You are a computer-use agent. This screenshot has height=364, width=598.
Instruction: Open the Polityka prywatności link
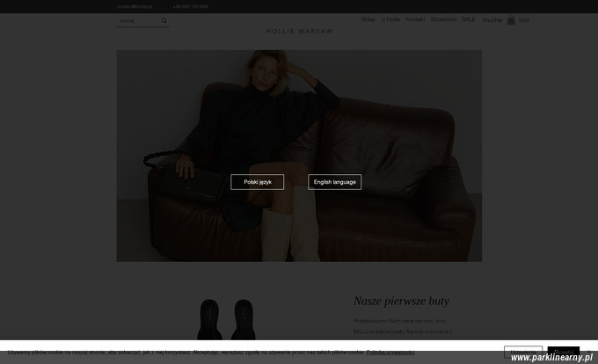click(x=390, y=353)
